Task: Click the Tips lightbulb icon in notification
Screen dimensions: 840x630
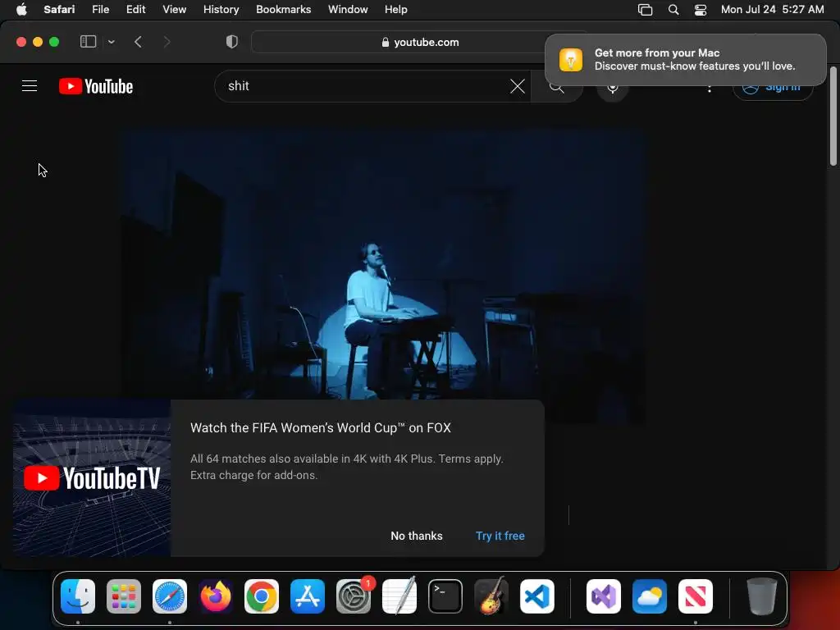Action: coord(571,59)
